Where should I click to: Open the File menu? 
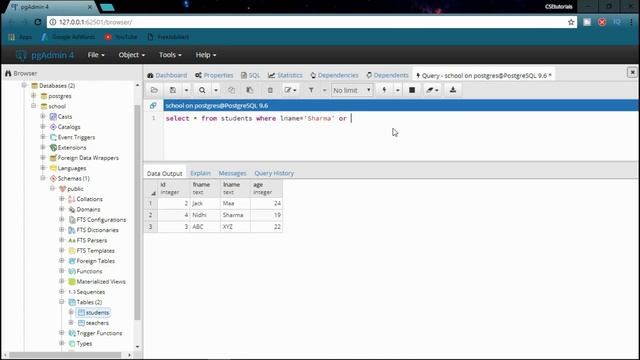96,55
